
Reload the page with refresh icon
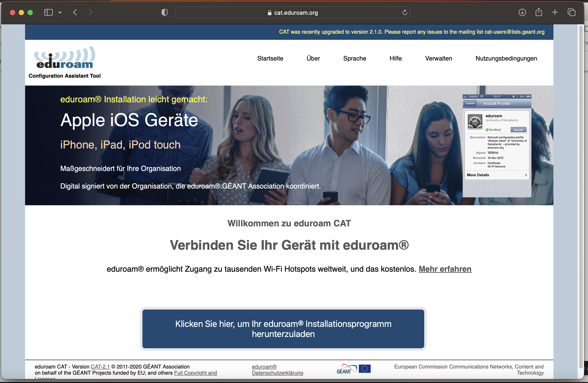pos(404,12)
